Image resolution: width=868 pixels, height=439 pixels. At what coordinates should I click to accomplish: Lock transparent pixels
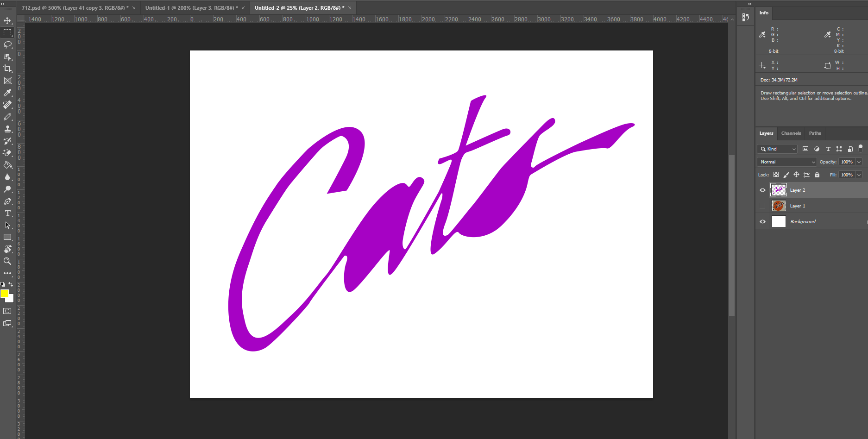[x=776, y=175]
